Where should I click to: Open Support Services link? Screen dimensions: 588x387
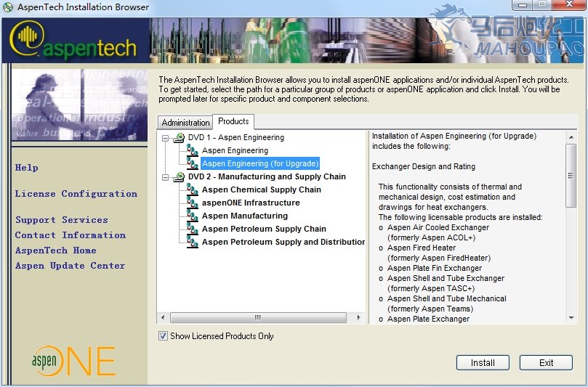[x=62, y=220]
